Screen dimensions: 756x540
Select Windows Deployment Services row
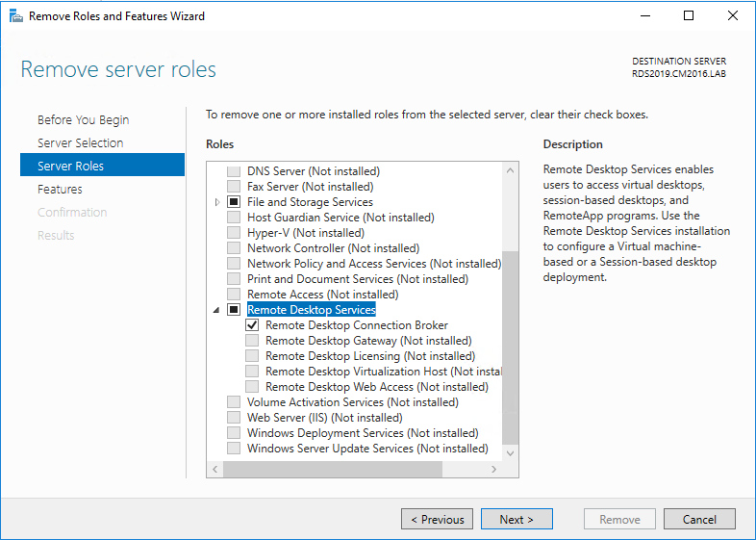(363, 433)
